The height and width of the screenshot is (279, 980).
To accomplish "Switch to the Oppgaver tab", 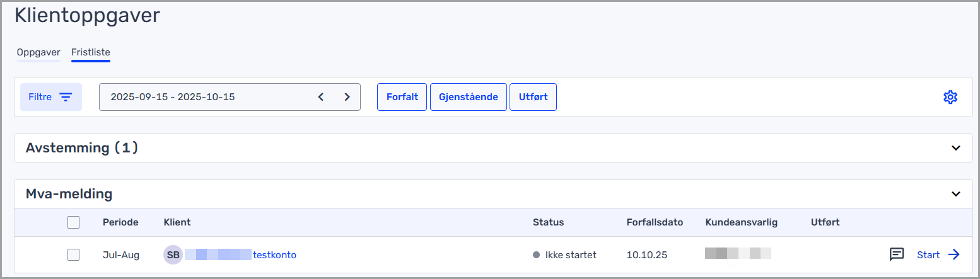I will click(x=38, y=52).
